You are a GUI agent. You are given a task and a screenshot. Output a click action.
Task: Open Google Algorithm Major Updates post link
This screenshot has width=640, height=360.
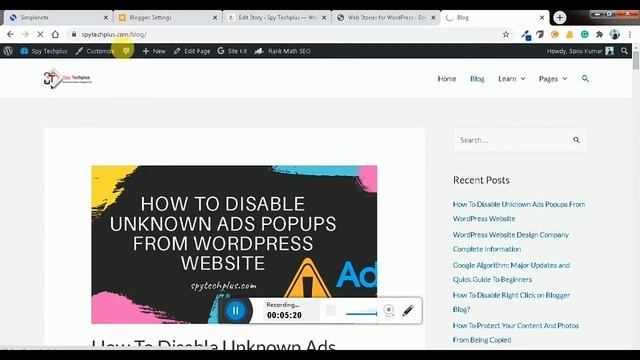[x=511, y=272]
